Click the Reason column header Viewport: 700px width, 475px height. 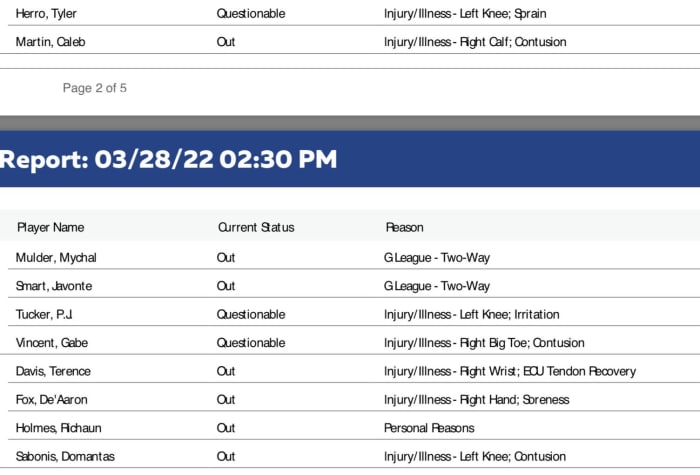point(404,228)
